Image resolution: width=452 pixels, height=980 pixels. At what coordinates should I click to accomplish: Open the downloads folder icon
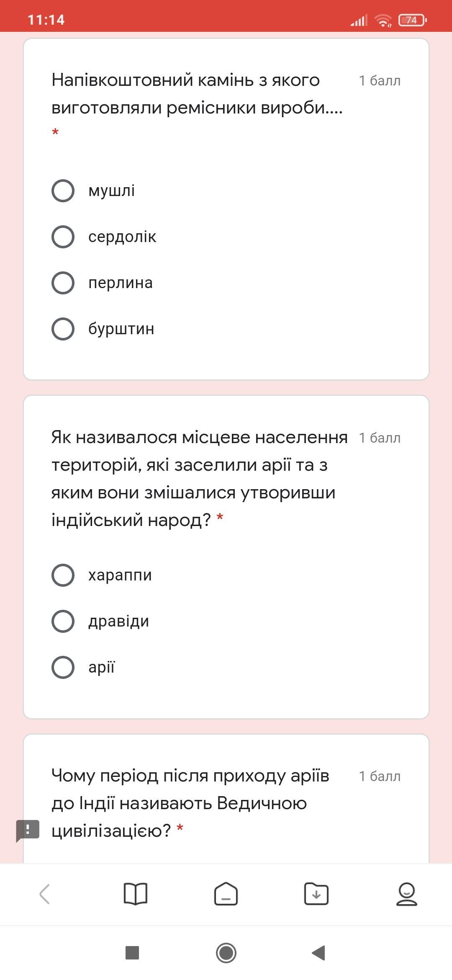pos(316,894)
